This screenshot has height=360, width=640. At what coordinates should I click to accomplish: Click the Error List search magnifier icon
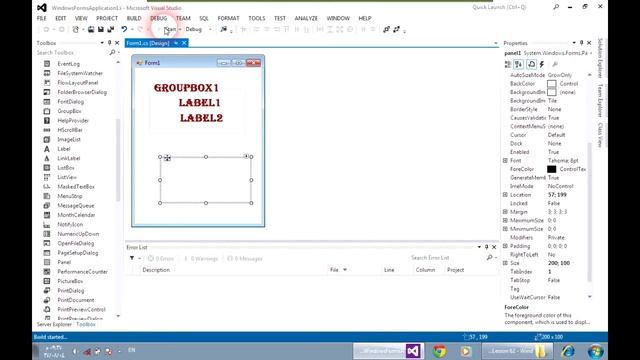[489, 258]
